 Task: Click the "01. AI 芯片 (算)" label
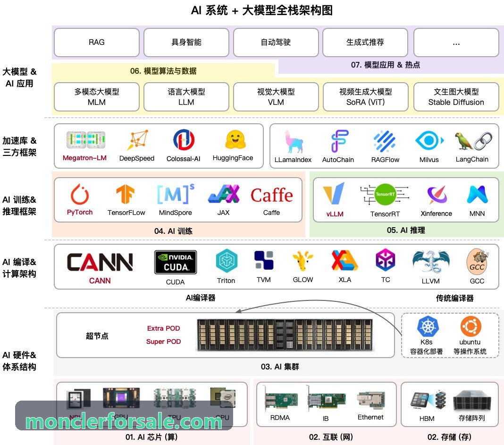[151, 437]
